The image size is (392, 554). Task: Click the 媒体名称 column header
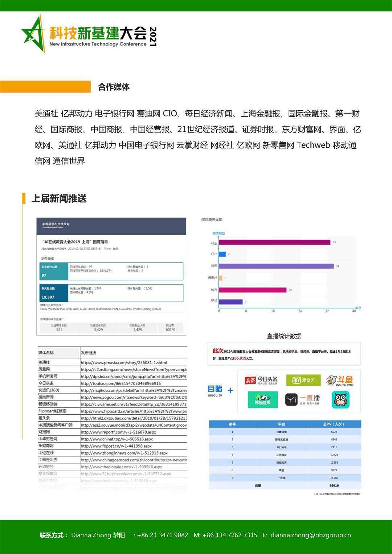pos(46,353)
